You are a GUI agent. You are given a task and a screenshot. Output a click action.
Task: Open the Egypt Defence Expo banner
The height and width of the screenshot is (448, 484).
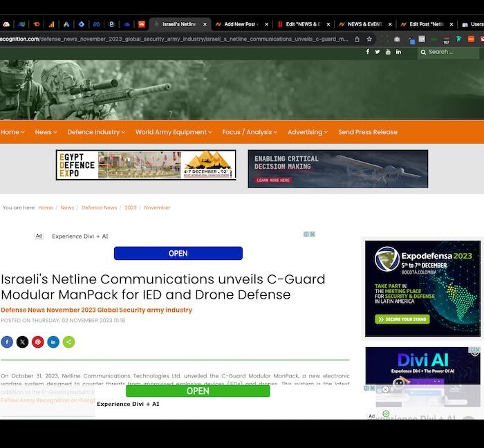[146, 165]
